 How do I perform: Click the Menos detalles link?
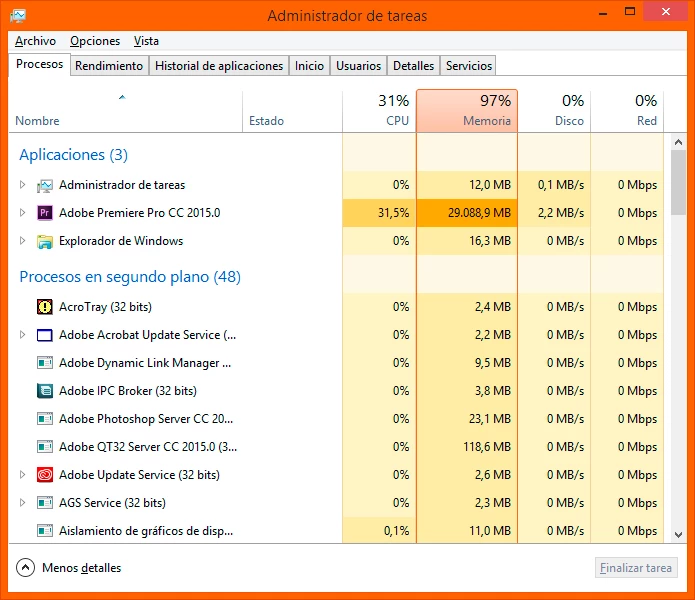tap(82, 568)
